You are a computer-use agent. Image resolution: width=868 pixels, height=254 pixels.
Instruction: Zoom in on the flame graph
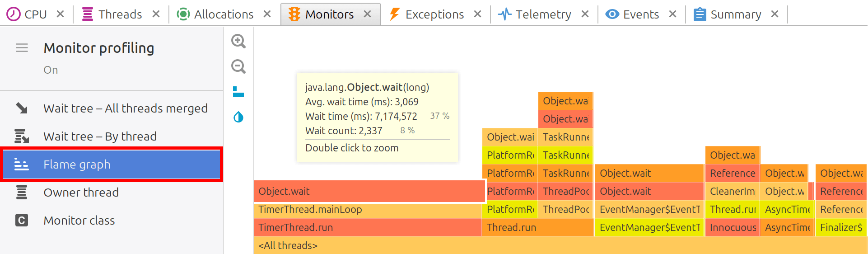pyautogui.click(x=238, y=41)
